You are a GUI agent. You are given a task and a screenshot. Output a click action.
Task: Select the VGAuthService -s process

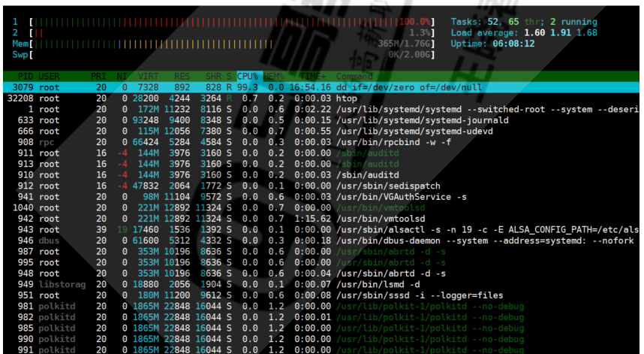321,197
